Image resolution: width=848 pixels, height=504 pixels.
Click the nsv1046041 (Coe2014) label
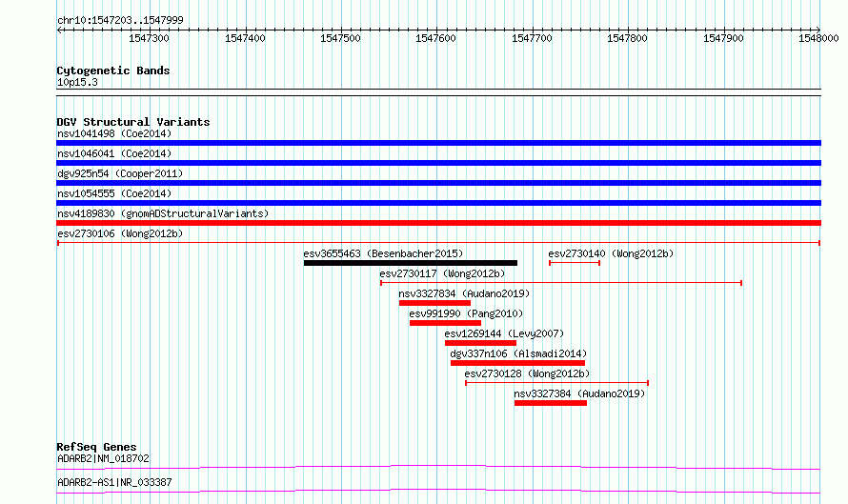point(114,153)
